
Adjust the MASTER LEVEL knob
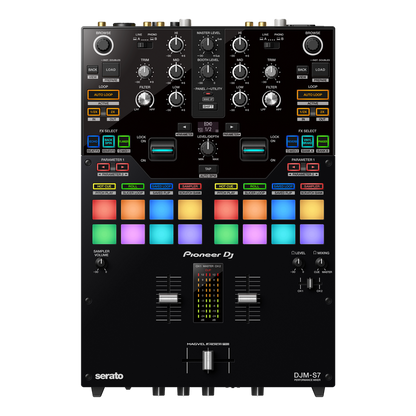pos(207,44)
